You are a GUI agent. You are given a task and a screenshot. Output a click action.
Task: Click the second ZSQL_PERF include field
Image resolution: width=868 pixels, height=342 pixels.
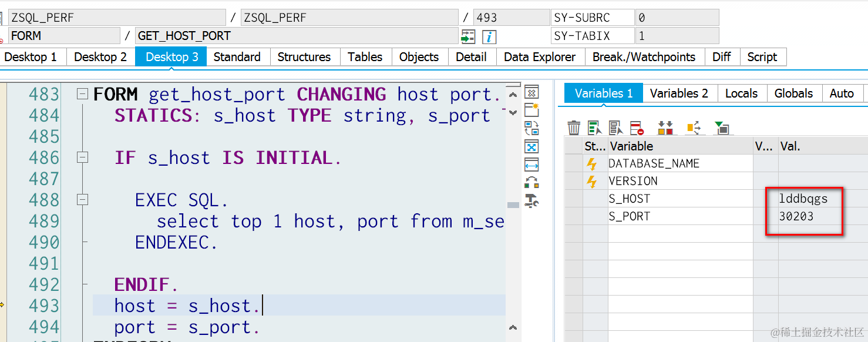click(x=349, y=18)
